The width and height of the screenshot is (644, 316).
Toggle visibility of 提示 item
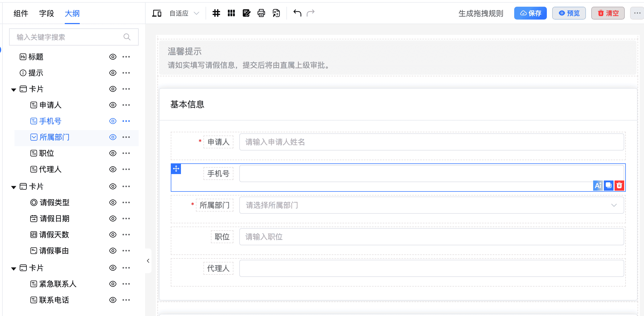click(113, 73)
